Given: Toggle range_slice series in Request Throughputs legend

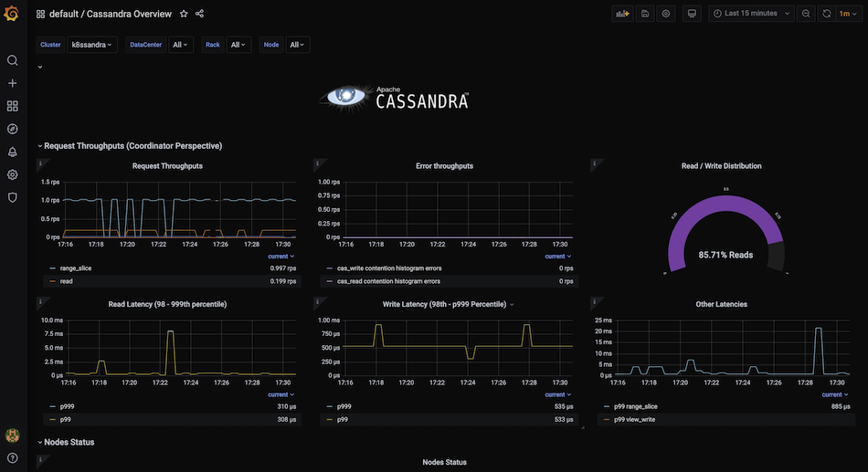Looking at the screenshot, I should [x=76, y=268].
